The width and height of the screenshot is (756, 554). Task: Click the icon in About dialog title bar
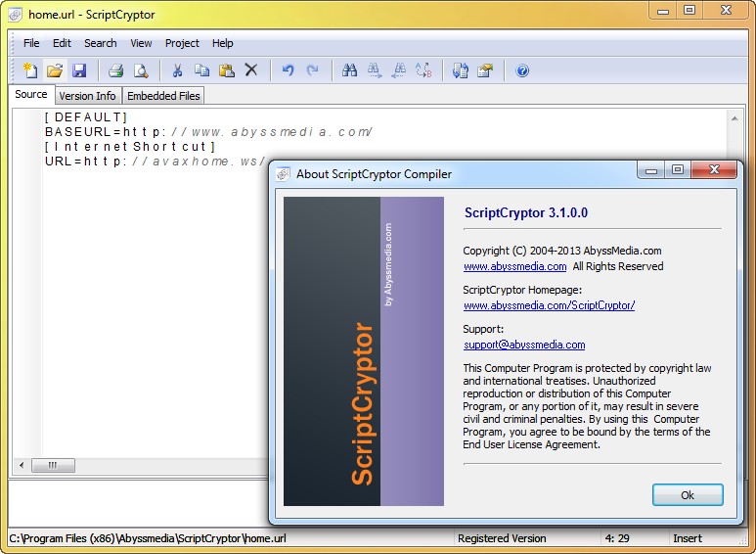(283, 173)
